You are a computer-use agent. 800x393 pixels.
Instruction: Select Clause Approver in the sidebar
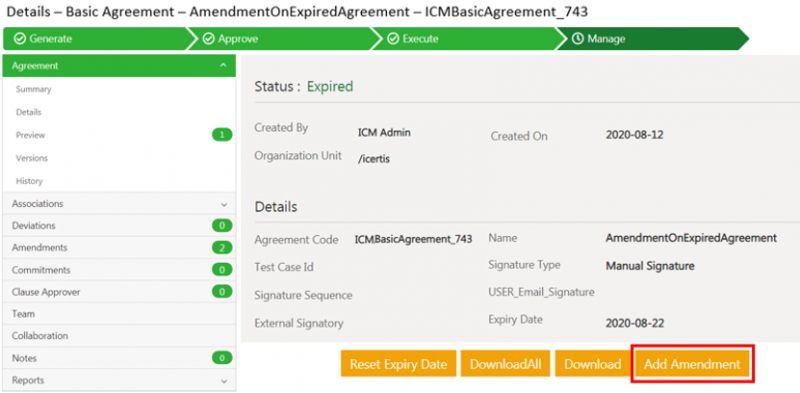[x=119, y=292]
